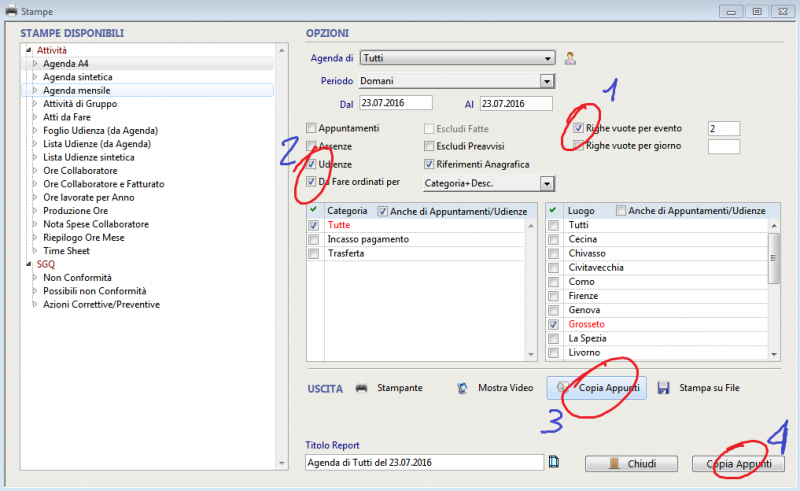Select Time Sheet in the print list

tap(67, 251)
